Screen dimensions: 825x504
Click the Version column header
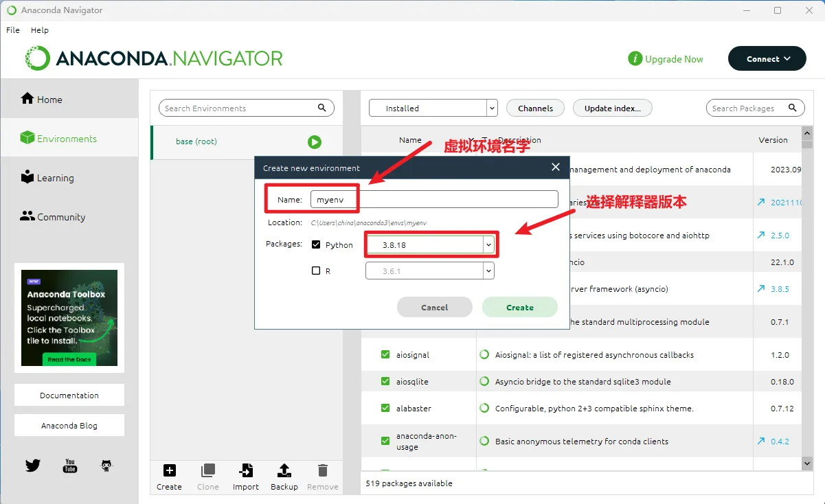coord(773,139)
